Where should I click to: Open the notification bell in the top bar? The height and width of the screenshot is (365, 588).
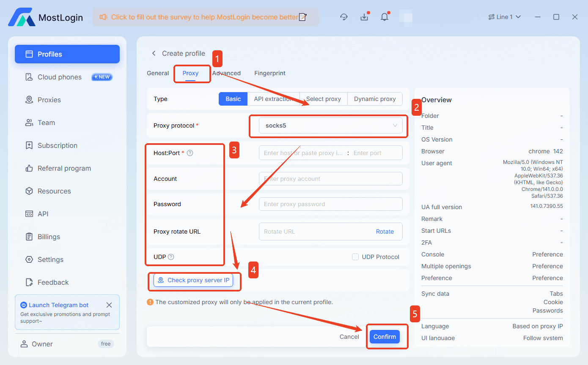pyautogui.click(x=385, y=17)
